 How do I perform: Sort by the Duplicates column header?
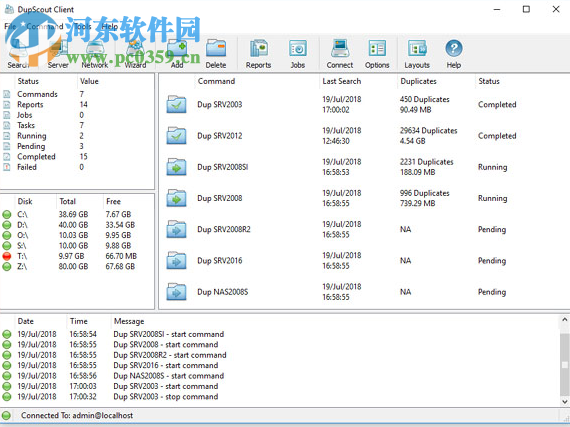tap(418, 81)
